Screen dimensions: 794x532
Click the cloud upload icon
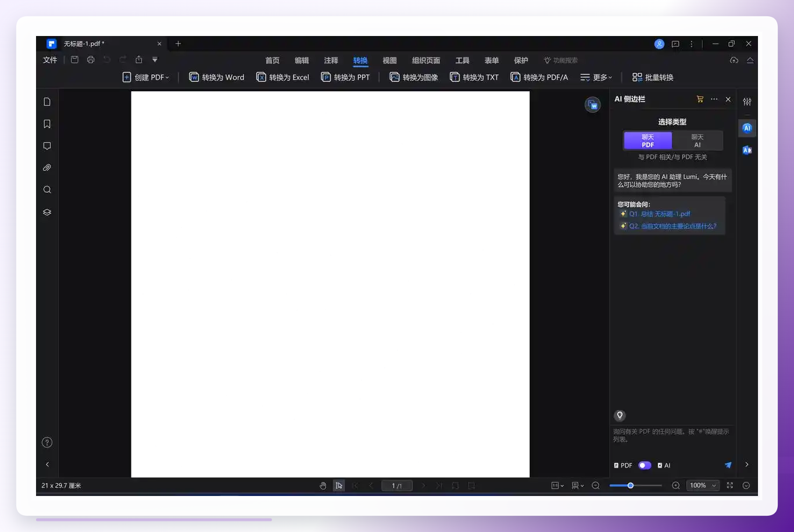734,60
